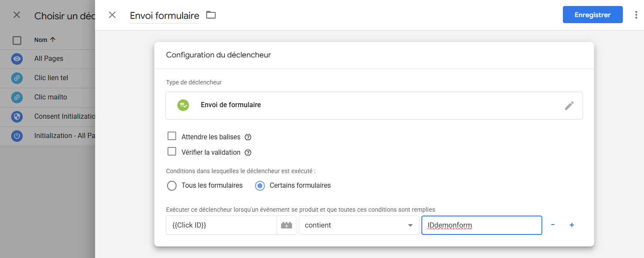Select the Certains formulaires radio button
Screen dimensions: 644x258
point(260,186)
